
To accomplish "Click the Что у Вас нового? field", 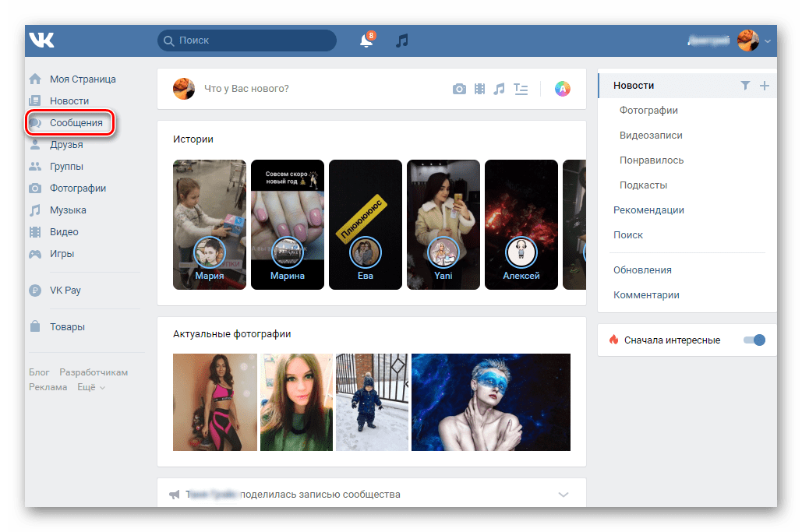I will click(x=246, y=89).
